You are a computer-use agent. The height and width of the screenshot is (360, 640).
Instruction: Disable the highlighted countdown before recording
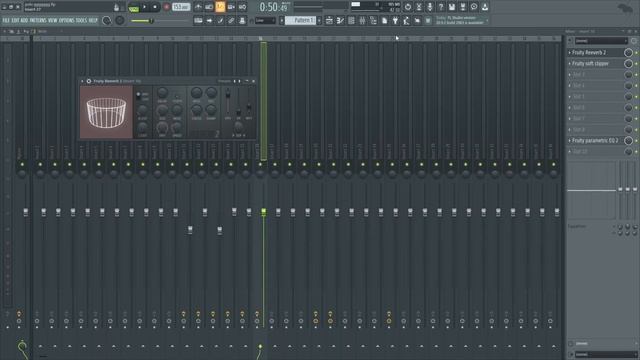coord(220,7)
